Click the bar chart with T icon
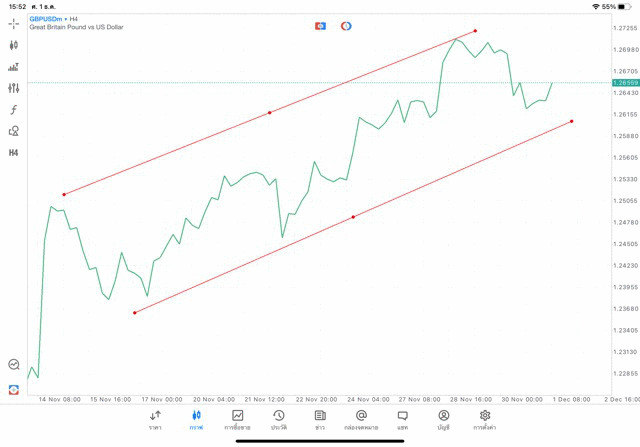Viewport: 640px width, 447px height. point(13,67)
